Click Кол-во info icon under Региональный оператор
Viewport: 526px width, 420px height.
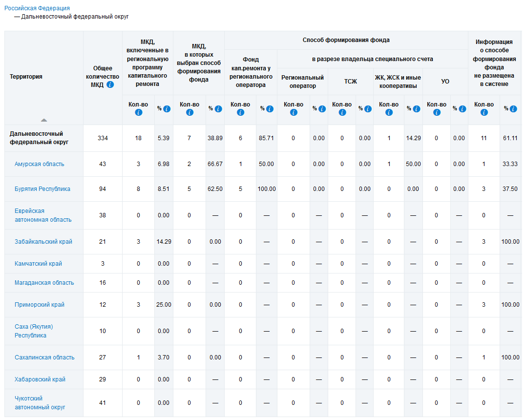tap(294, 112)
